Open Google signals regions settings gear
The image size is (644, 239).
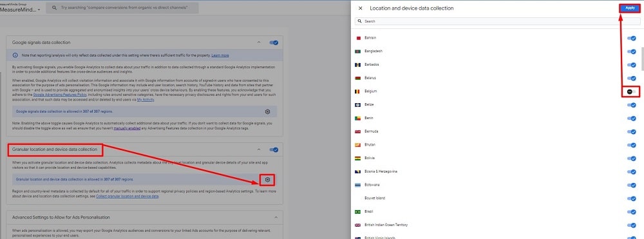pyautogui.click(x=267, y=111)
